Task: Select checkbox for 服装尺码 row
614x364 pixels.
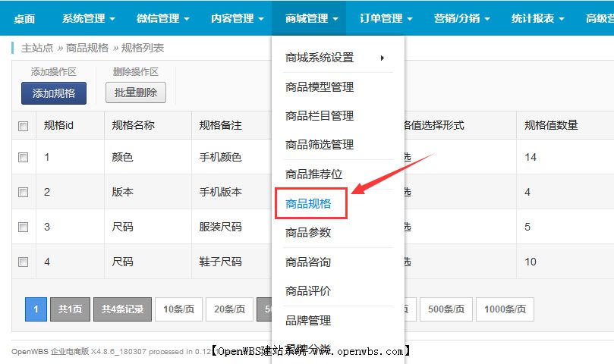Action: click(x=24, y=227)
